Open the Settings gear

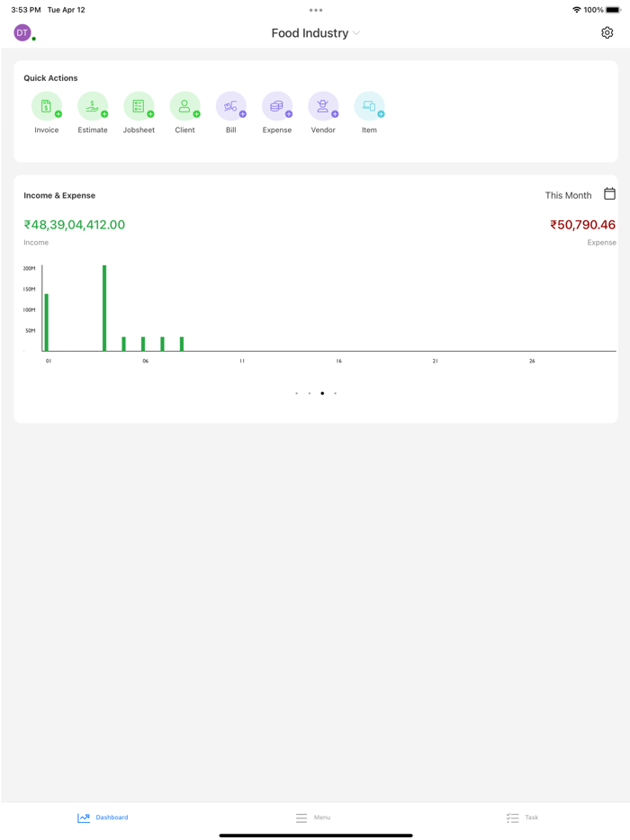click(x=608, y=32)
